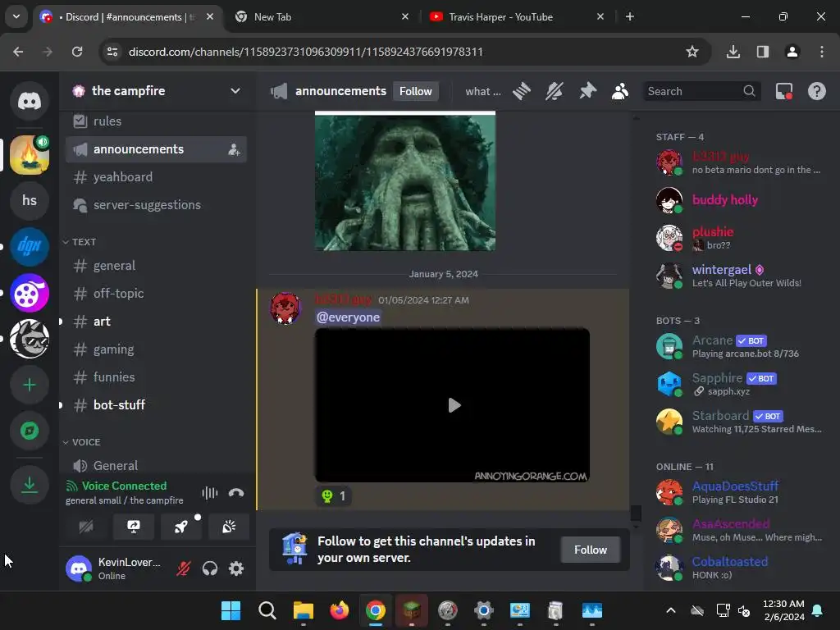Click the green emoji reaction
Viewport: 840px width, 630px height.
[333, 496]
